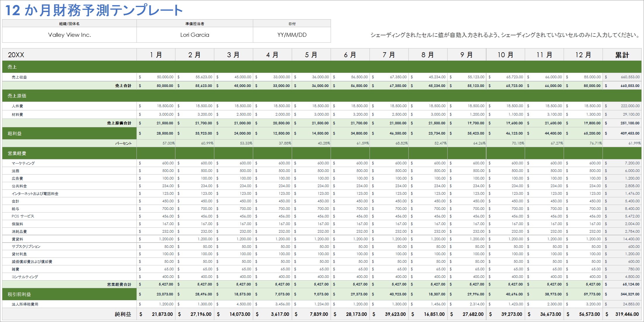Click the 1 月 column header
This screenshot has height=322, width=644.
tap(156, 55)
